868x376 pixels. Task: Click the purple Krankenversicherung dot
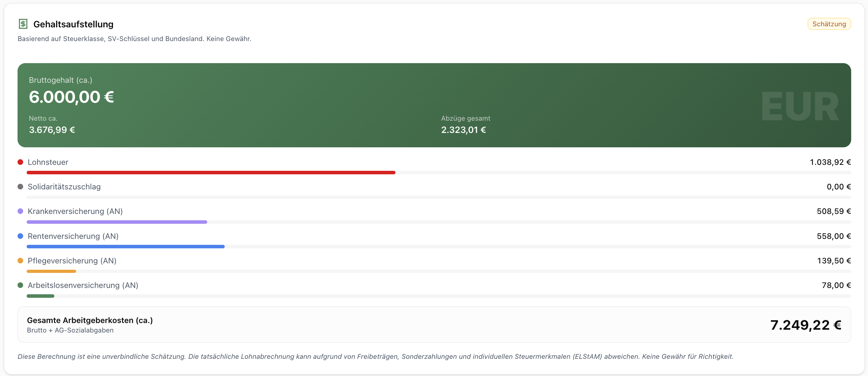(x=20, y=211)
